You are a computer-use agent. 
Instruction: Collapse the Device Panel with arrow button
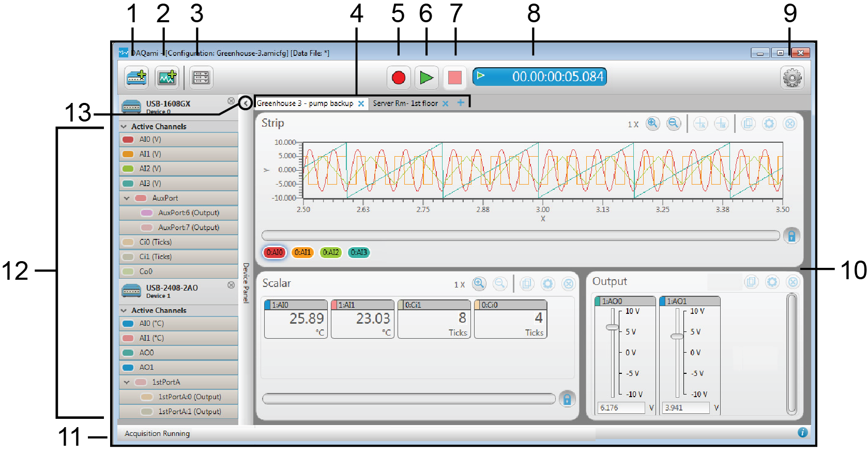coord(246,103)
